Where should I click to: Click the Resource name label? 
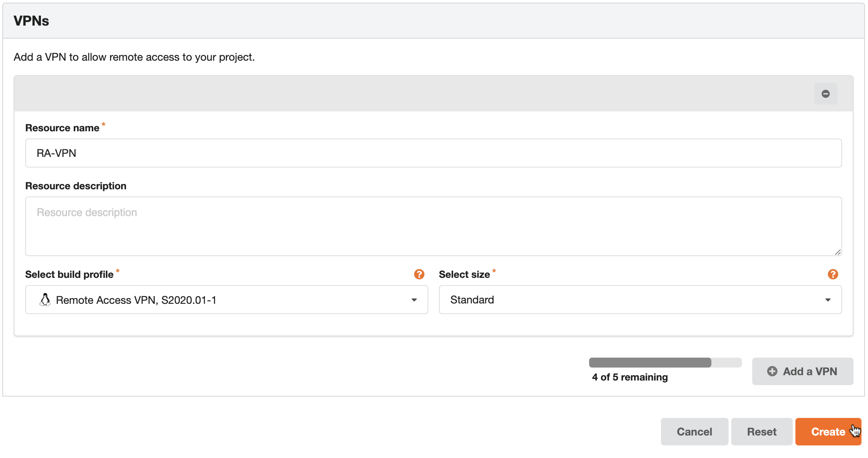click(62, 128)
